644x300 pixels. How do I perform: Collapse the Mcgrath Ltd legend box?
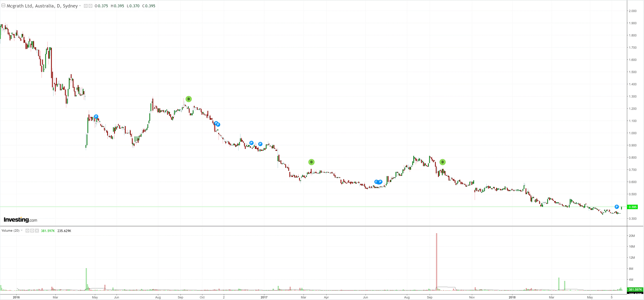pos(3,5)
